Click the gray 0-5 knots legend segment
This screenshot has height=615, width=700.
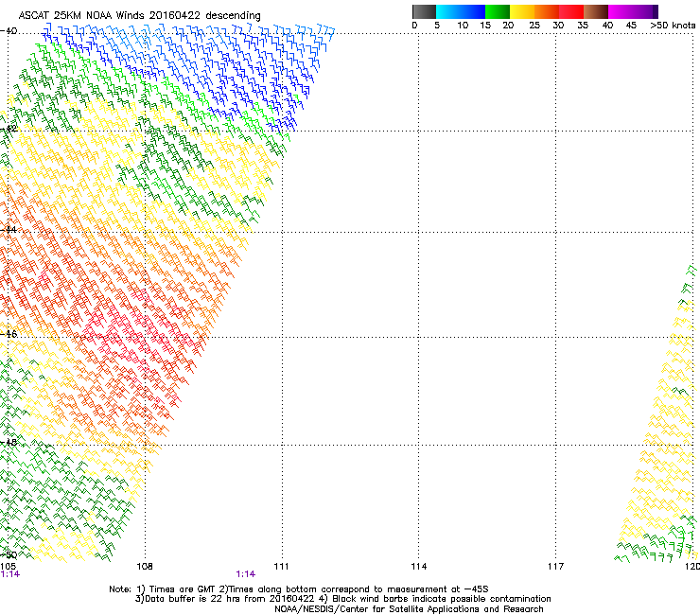[424, 11]
